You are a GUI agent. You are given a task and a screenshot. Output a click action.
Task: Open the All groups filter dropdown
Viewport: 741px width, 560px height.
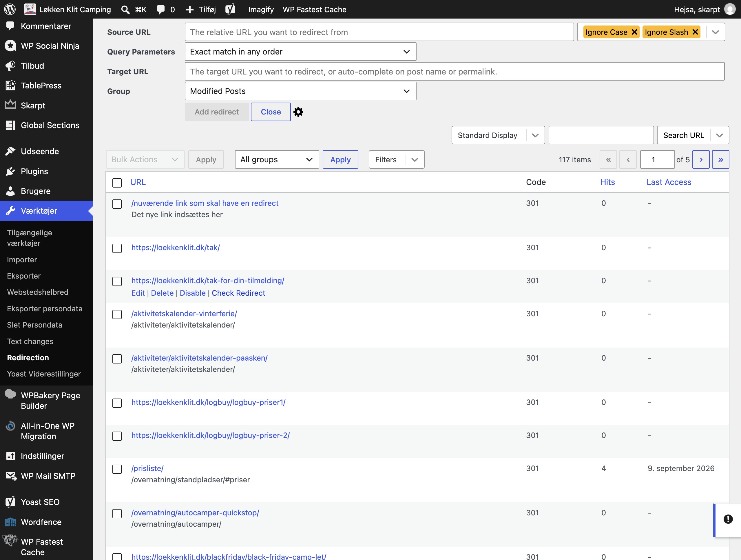pos(277,159)
